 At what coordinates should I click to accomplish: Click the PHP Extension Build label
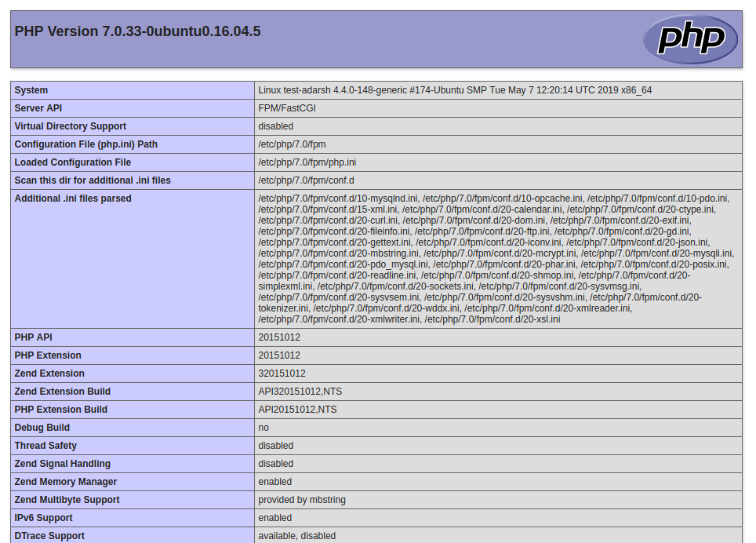[x=60, y=410]
